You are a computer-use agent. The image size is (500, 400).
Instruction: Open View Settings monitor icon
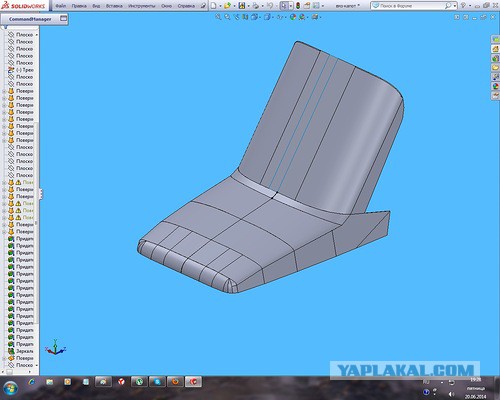tap(314, 17)
